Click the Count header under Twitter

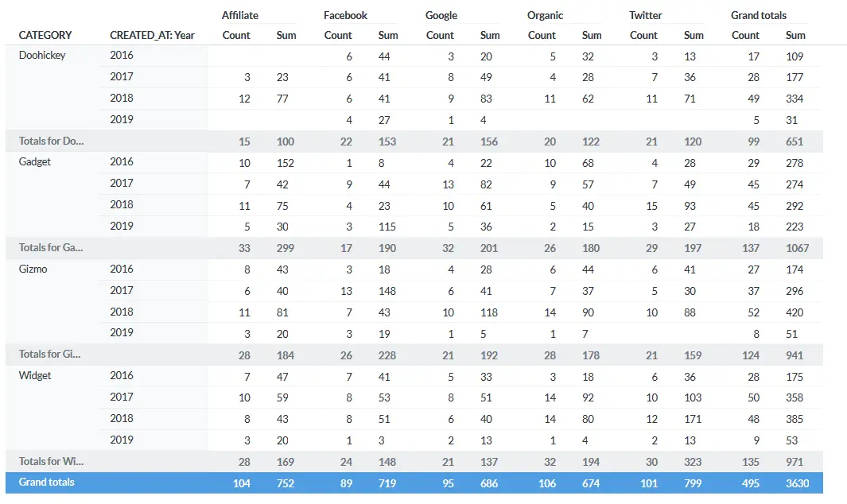[x=643, y=35]
